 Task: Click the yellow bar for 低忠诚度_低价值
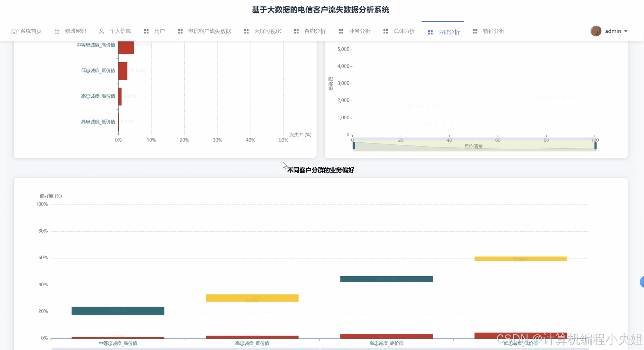tap(521, 259)
